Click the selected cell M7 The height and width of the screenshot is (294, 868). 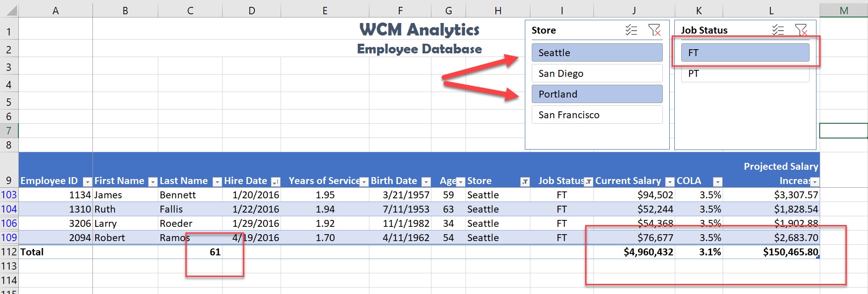[x=844, y=131]
